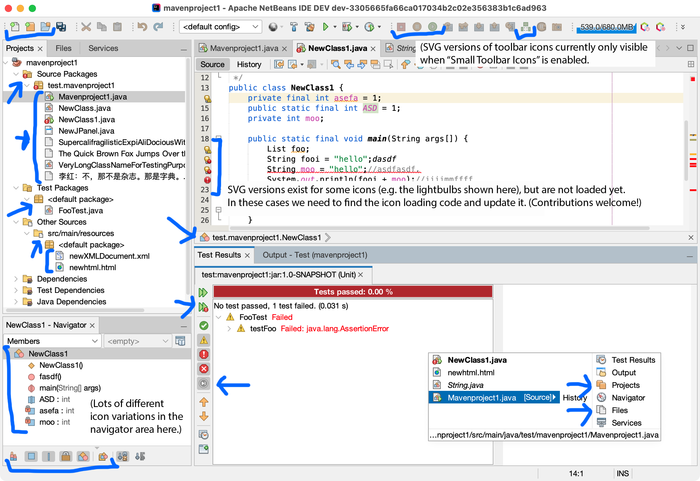This screenshot has width=700, height=481.
Task: Click the Next Failure down arrow
Action: (x=204, y=416)
